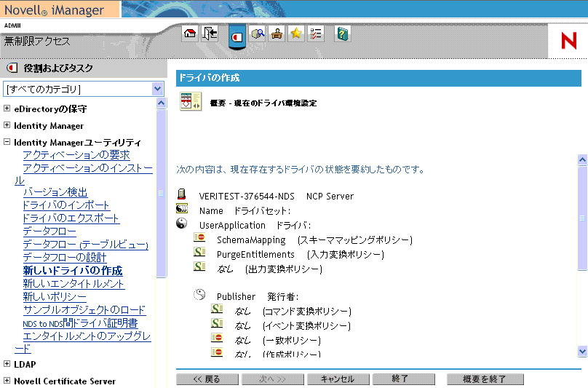
Task: Open ドライバのインポート link
Action: pos(66,205)
